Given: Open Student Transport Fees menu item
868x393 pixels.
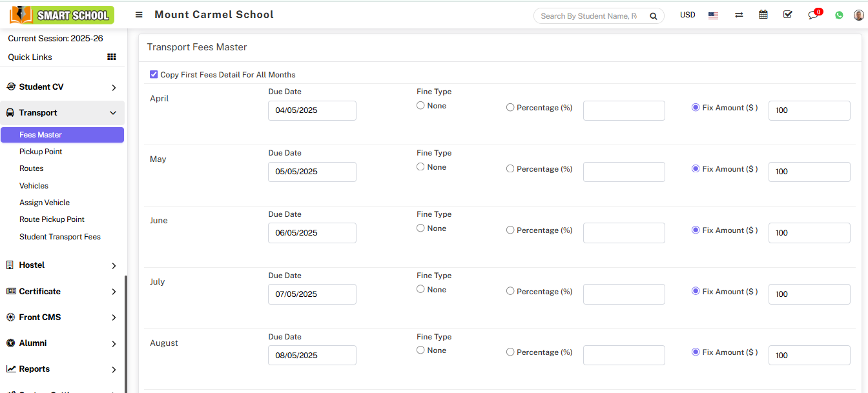Looking at the screenshot, I should click(x=60, y=237).
